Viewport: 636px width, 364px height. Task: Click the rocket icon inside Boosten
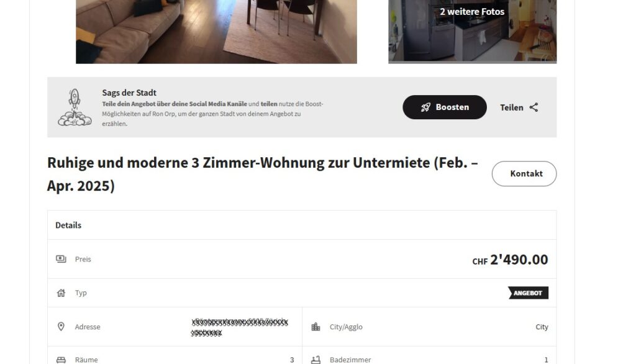[425, 107]
